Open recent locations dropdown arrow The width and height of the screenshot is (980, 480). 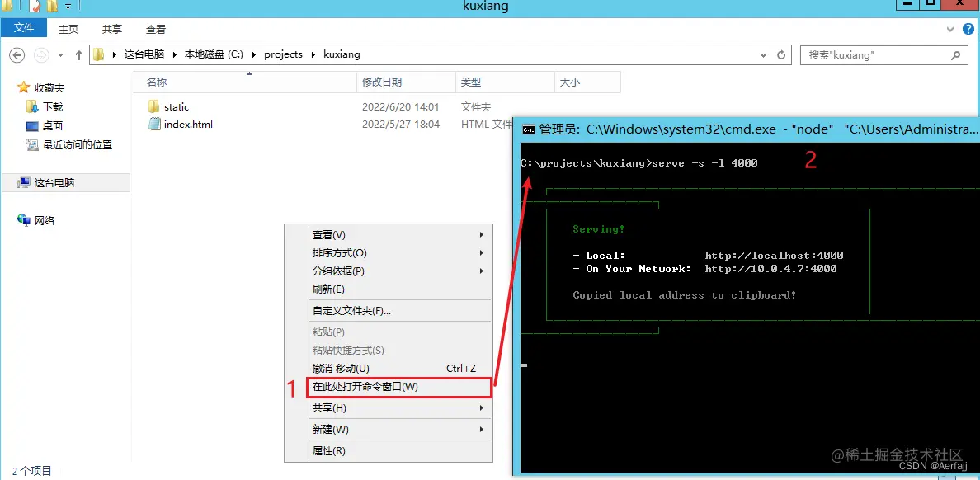coord(60,55)
